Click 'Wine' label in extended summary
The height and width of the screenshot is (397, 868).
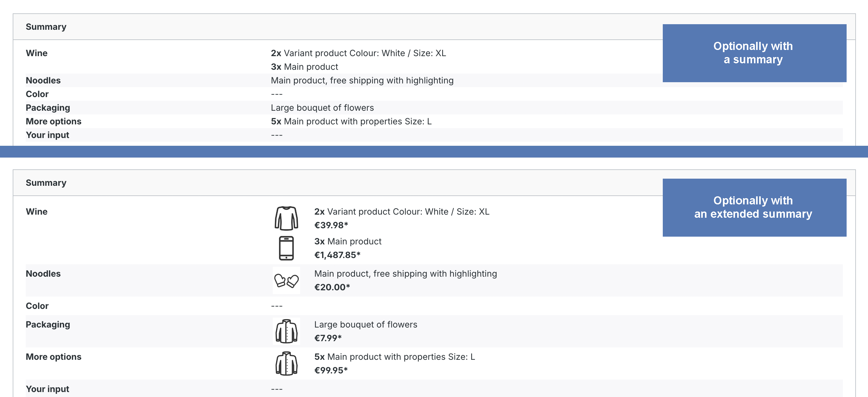pos(36,212)
